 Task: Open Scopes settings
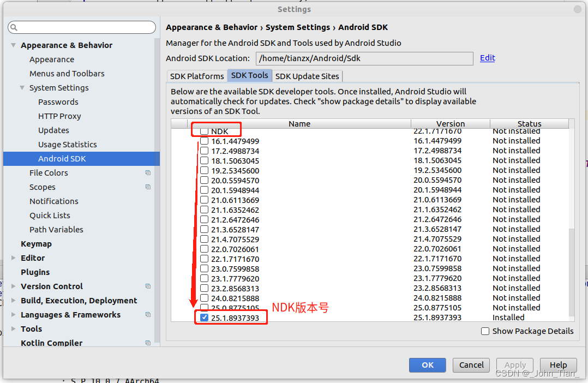(43, 187)
